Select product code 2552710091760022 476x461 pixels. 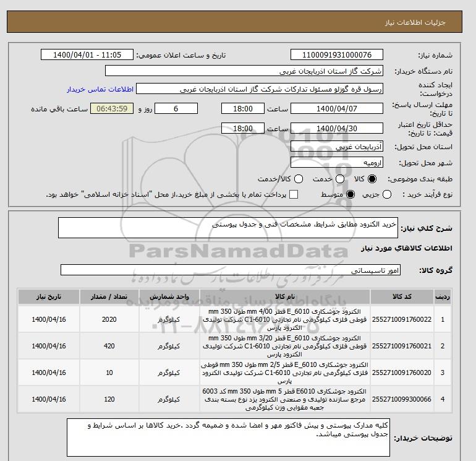coord(402,319)
